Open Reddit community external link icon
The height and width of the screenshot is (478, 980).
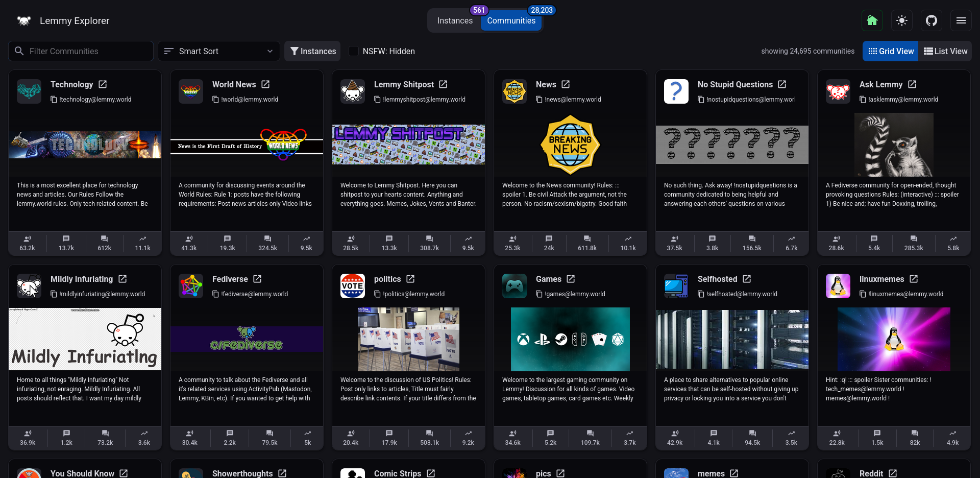pyautogui.click(x=893, y=473)
